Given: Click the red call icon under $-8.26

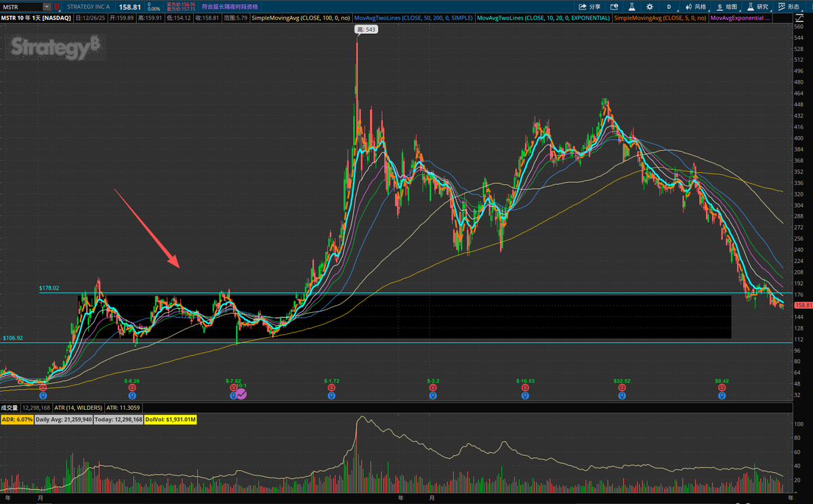Looking at the screenshot, I should click(132, 387).
